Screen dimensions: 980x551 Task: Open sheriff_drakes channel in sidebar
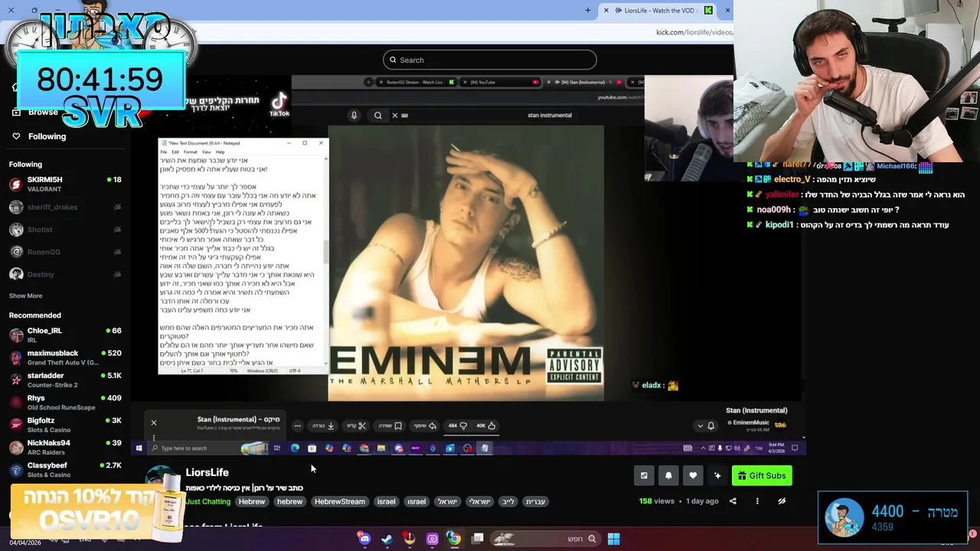pos(65,207)
